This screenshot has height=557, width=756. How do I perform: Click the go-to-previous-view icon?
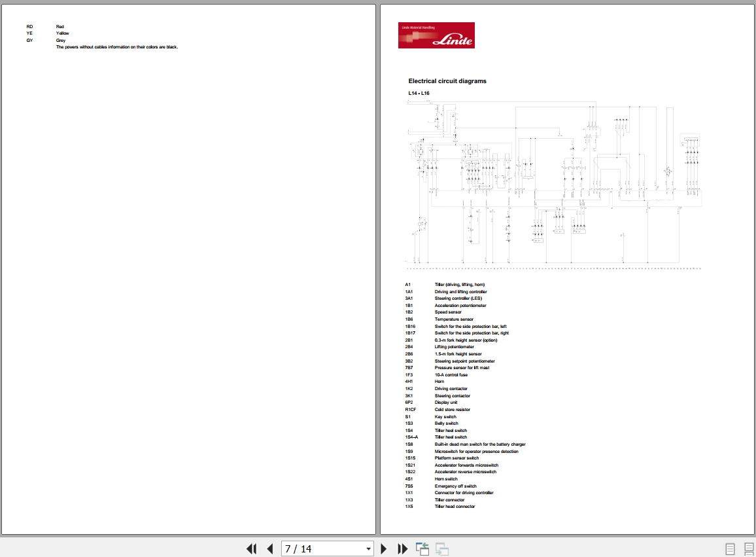(x=422, y=548)
